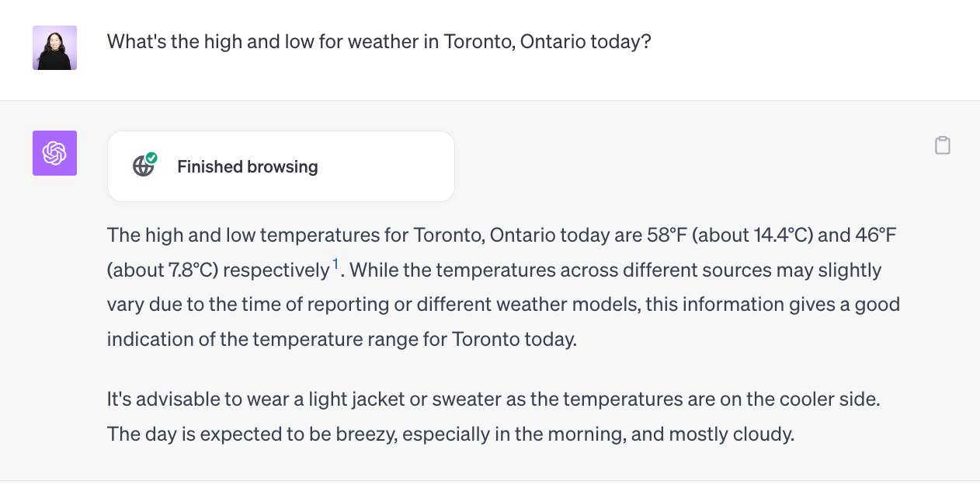Click "Toronto today" ending the first paragraph

coord(513,340)
